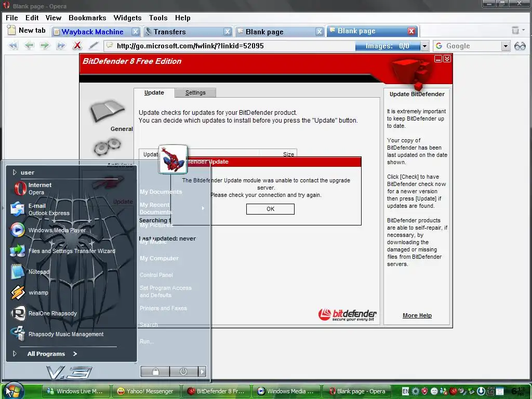Viewport: 532px width, 399px height.
Task: Click the lock button in start menu
Action: click(155, 371)
